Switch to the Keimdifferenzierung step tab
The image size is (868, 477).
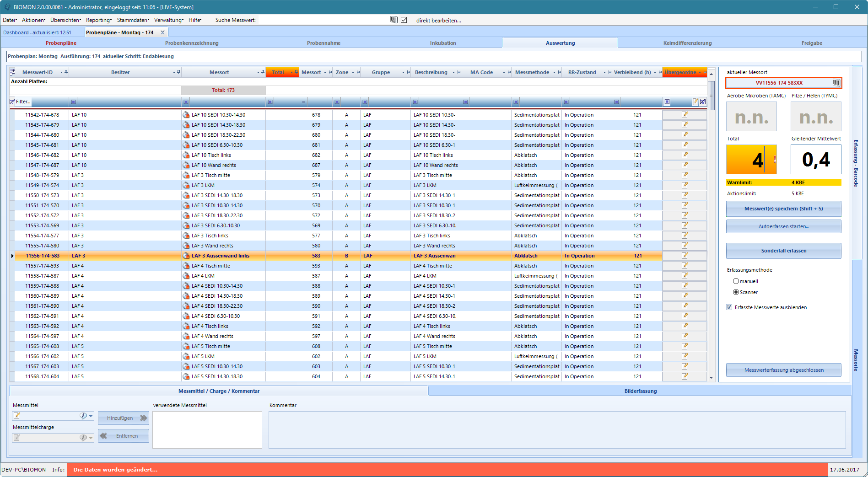tap(687, 43)
